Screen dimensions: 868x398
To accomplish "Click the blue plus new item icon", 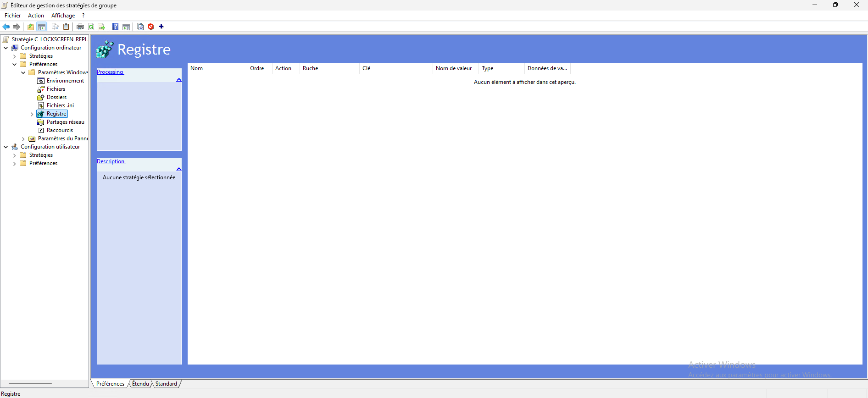I will click(161, 27).
